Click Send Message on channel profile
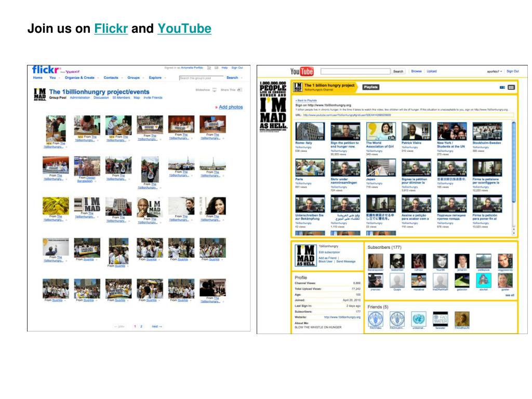This screenshot has height=399, width=532. (345, 262)
